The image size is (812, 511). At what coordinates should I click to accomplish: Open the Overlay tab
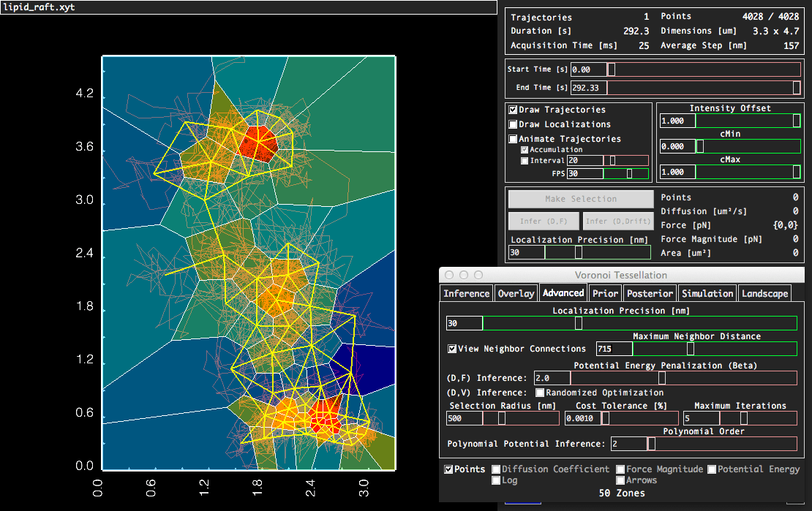(x=516, y=293)
